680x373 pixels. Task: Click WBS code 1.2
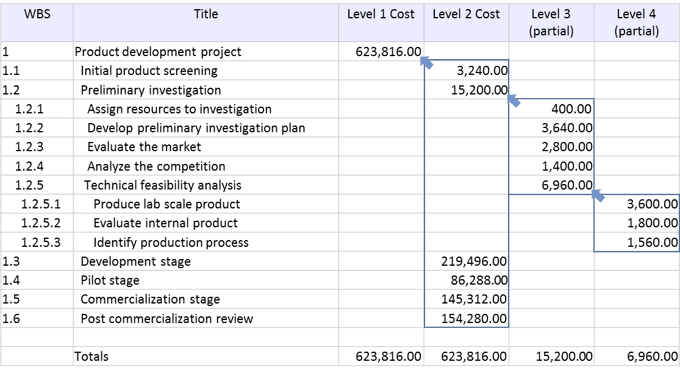pyautogui.click(x=11, y=90)
